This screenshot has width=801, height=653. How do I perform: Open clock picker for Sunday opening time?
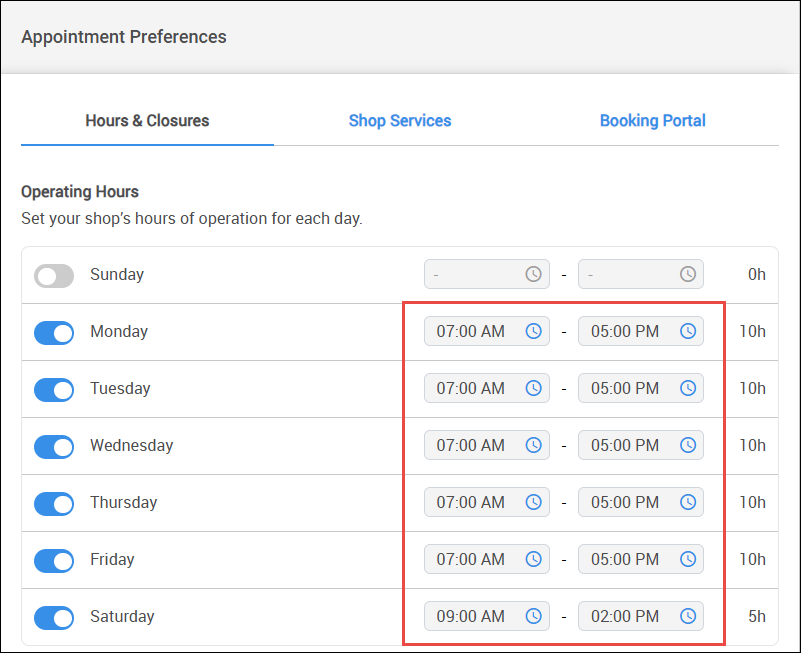[x=533, y=274]
